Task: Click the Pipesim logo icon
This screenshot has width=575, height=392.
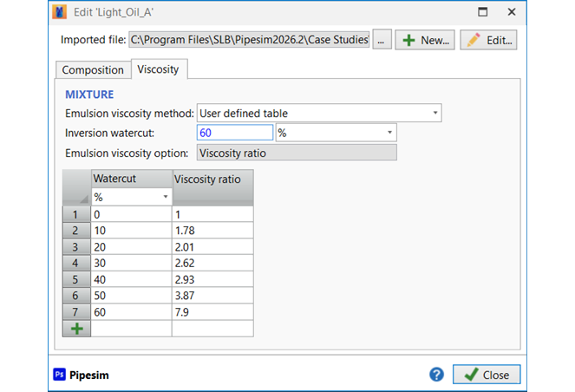Action: click(x=60, y=375)
